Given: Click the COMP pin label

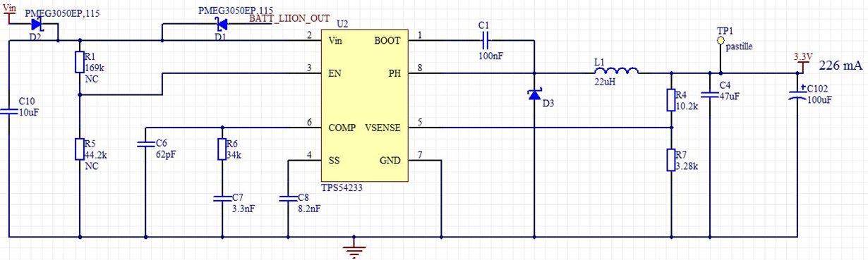Looking at the screenshot, I should pos(342,128).
